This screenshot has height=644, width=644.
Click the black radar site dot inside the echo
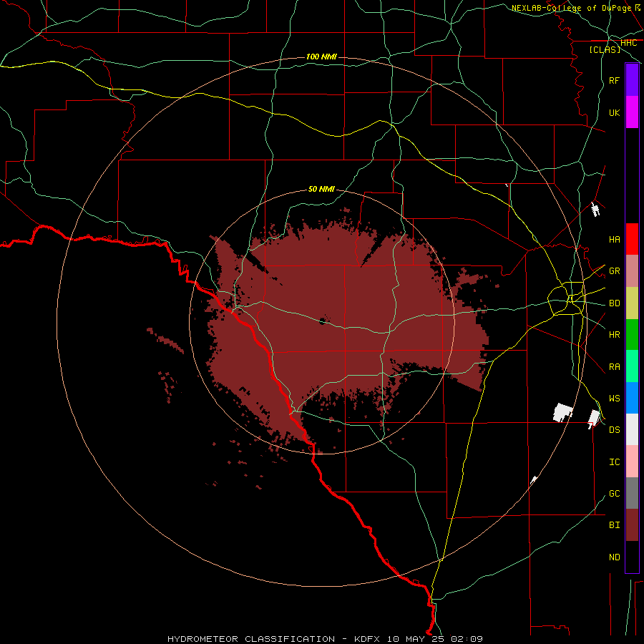pyautogui.click(x=323, y=321)
